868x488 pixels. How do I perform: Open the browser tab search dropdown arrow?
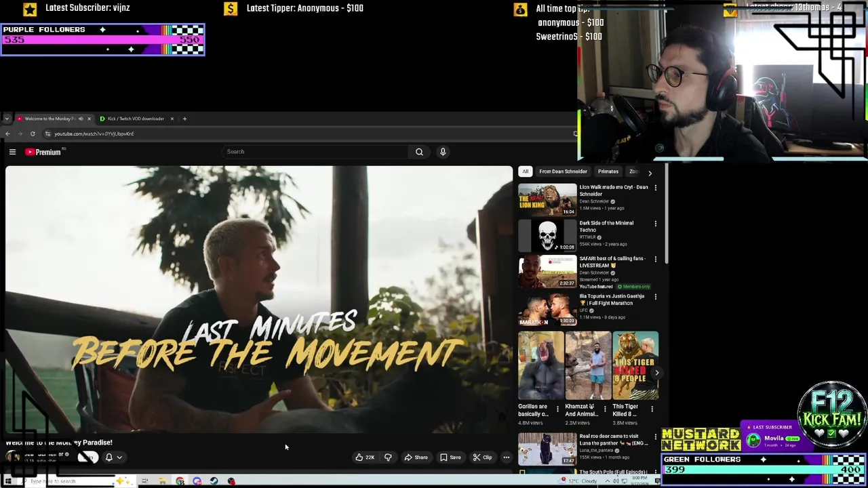tap(7, 119)
